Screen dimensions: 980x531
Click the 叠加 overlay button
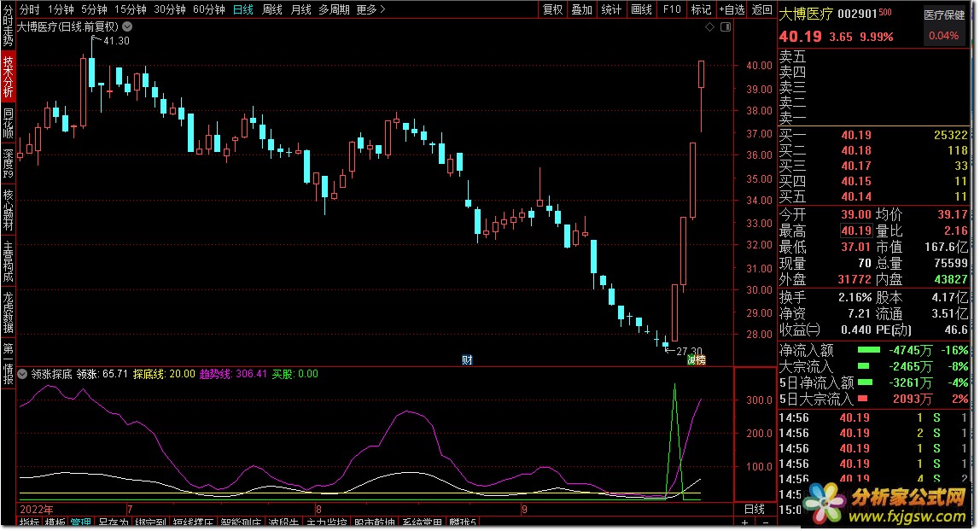point(582,9)
